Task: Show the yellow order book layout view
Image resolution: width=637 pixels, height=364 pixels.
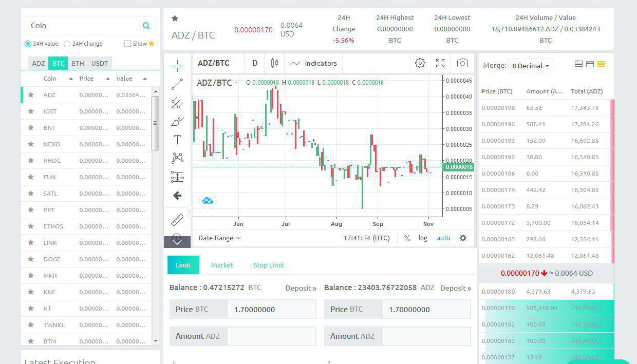Action: coord(601,64)
